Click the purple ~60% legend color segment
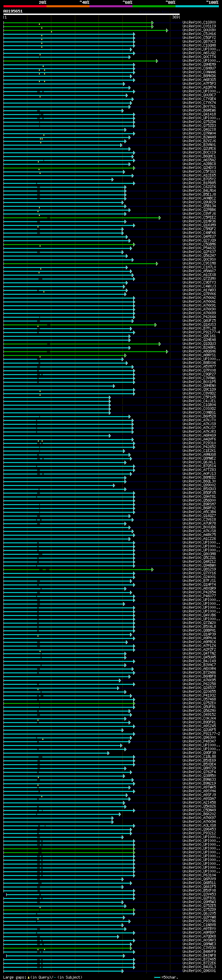Image resolution: width=222 pixels, height=980 pixels. (x=111, y=6)
